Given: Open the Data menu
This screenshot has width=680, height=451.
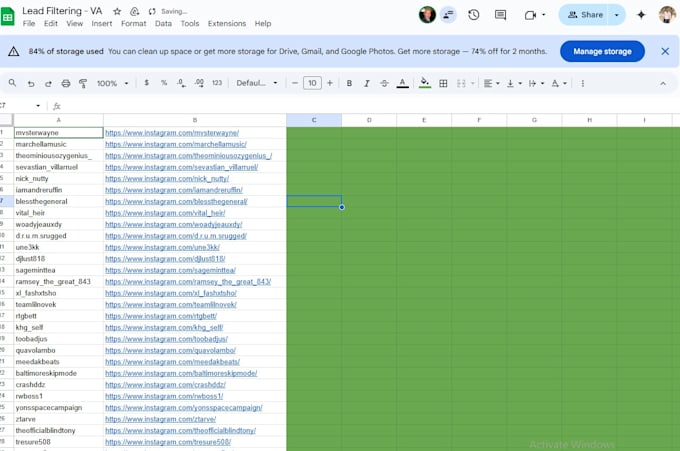Looking at the screenshot, I should 163,23.
